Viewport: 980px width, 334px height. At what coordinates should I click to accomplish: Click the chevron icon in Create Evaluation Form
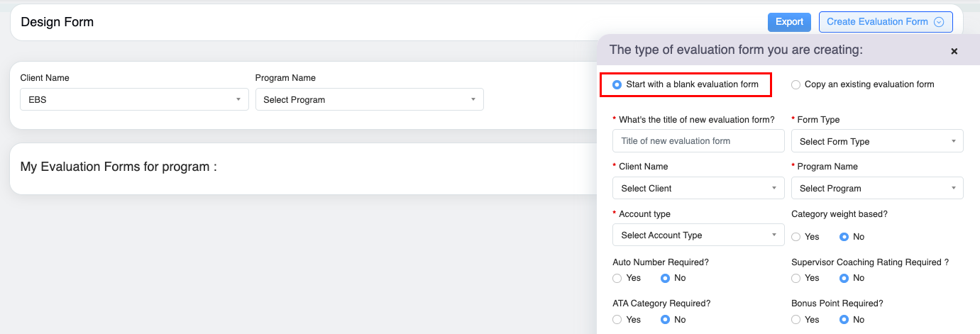click(939, 22)
